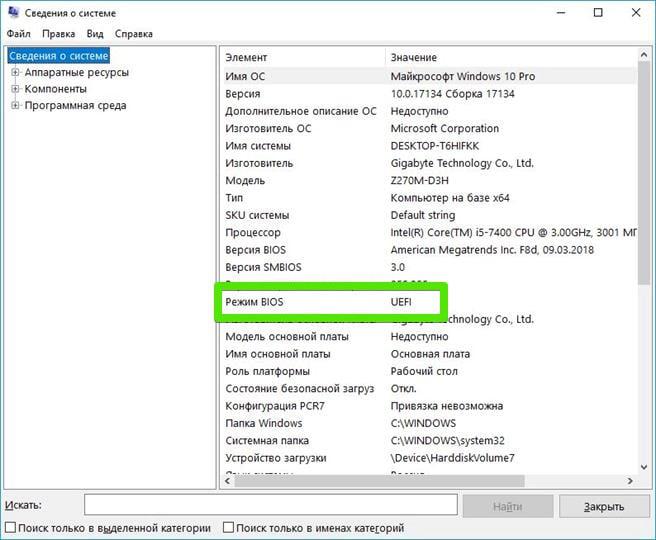Open the Файл menu
The width and height of the screenshot is (656, 540).
(18, 34)
